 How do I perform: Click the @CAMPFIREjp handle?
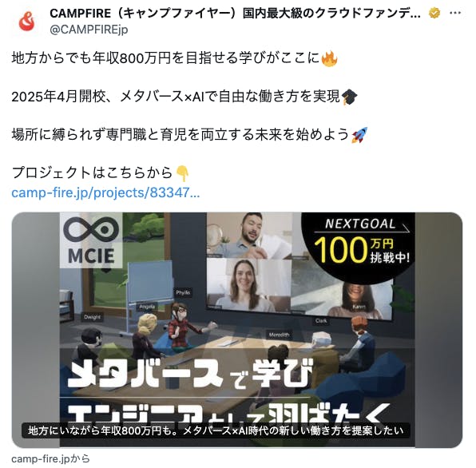[x=89, y=30]
